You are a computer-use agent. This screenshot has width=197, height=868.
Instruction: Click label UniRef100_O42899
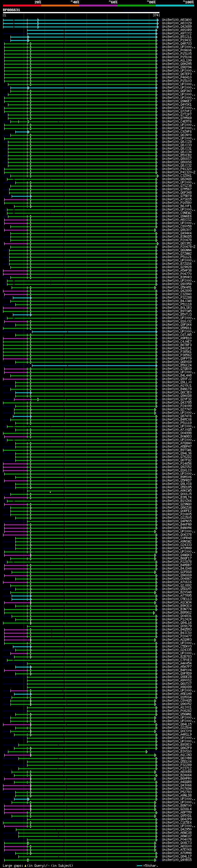click(x=177, y=291)
